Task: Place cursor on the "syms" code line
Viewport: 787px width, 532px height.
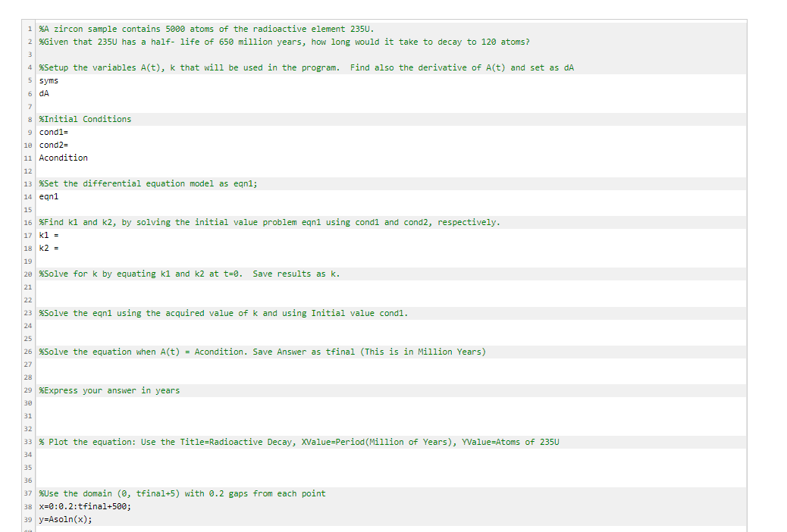Action: (x=49, y=81)
